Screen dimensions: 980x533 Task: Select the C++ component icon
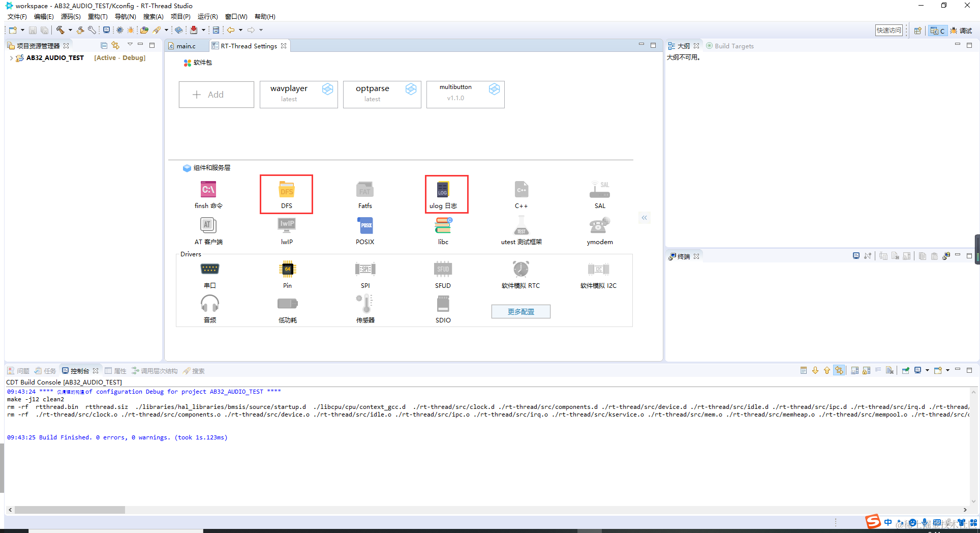[x=521, y=190]
